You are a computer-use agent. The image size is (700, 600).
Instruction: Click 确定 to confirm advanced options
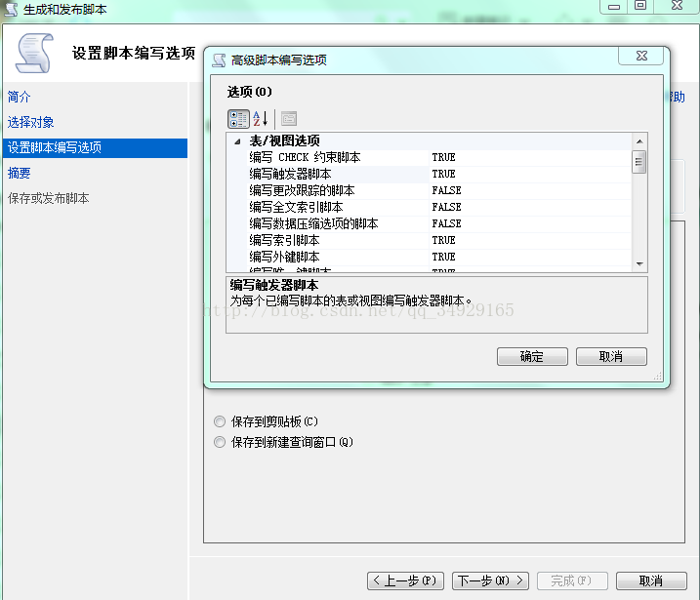[532, 357]
